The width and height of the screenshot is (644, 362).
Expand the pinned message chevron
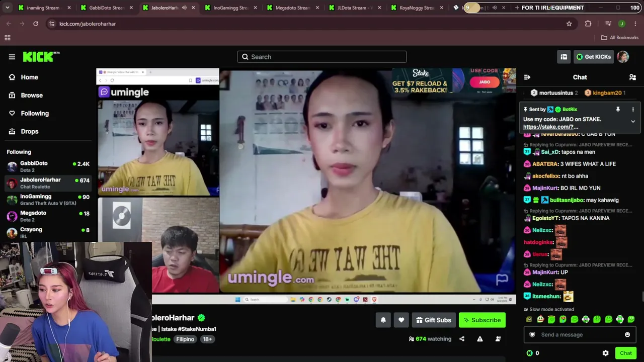[x=633, y=121]
